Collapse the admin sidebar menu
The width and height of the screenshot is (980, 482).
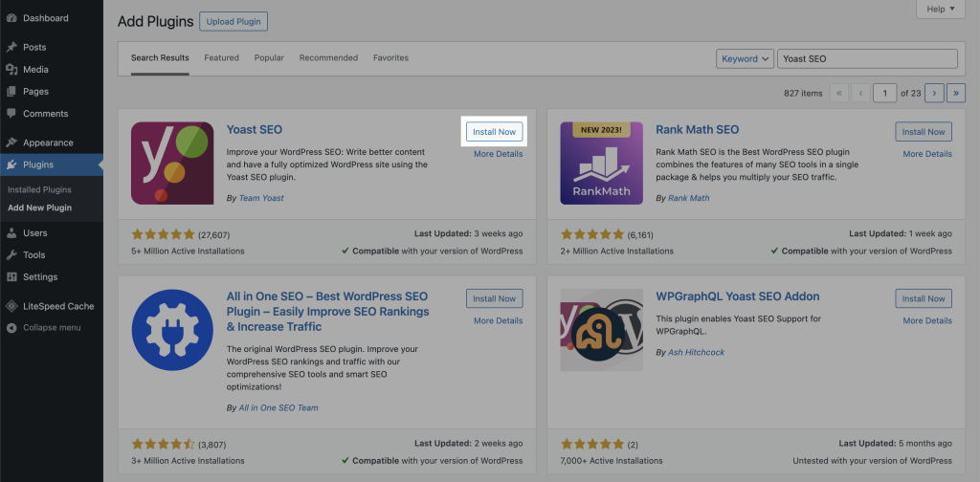(51, 327)
